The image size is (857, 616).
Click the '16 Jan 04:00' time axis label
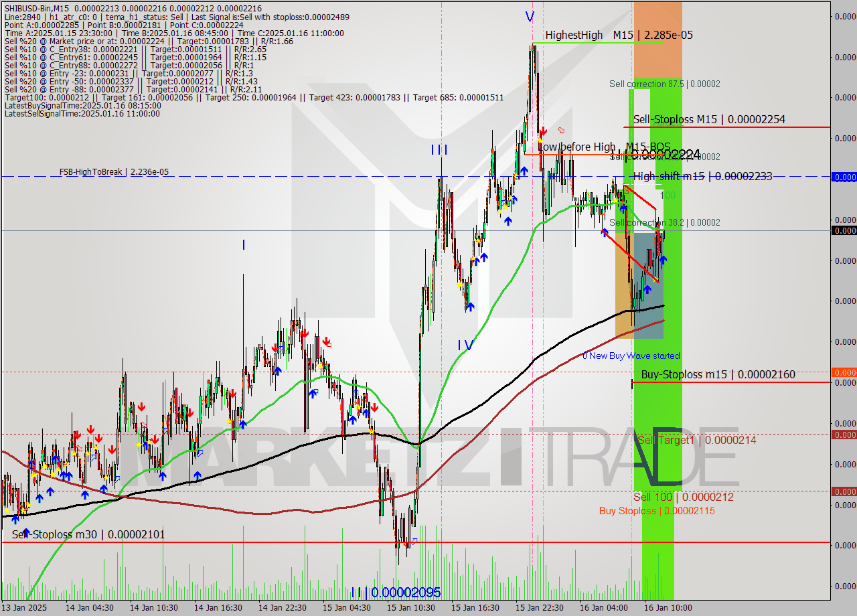point(604,608)
